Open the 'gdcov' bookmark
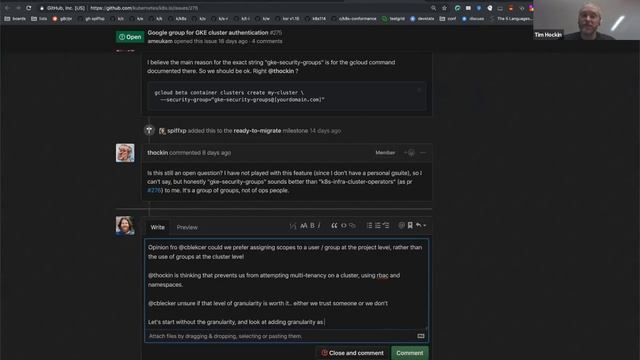Viewport: 640px width, 360px height. point(62,18)
